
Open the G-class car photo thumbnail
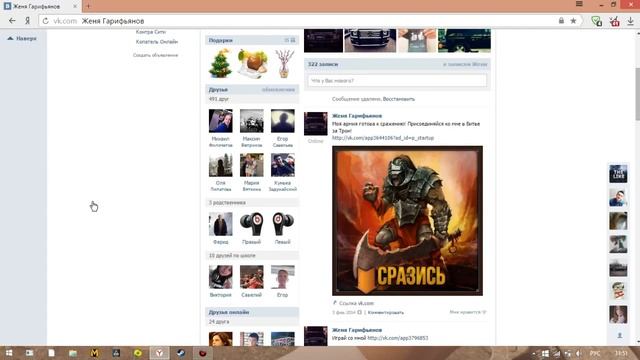[370, 40]
